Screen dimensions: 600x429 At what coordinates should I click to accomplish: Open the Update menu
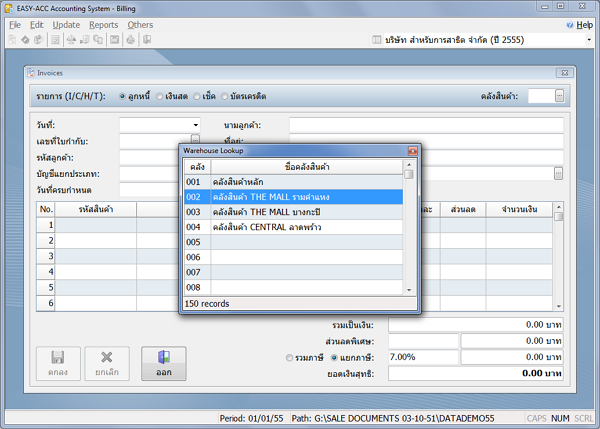click(x=66, y=24)
